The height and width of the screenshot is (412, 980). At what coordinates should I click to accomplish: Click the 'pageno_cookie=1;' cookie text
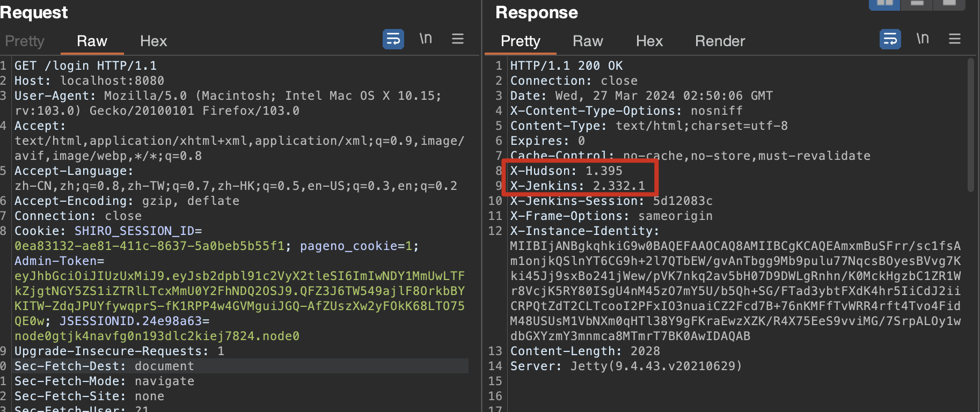coord(359,246)
